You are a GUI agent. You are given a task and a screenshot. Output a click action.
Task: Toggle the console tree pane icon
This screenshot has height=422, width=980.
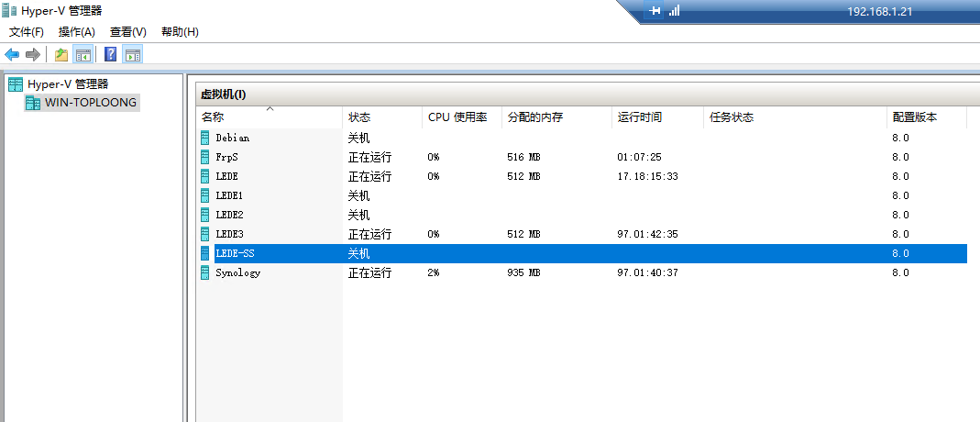tap(83, 54)
